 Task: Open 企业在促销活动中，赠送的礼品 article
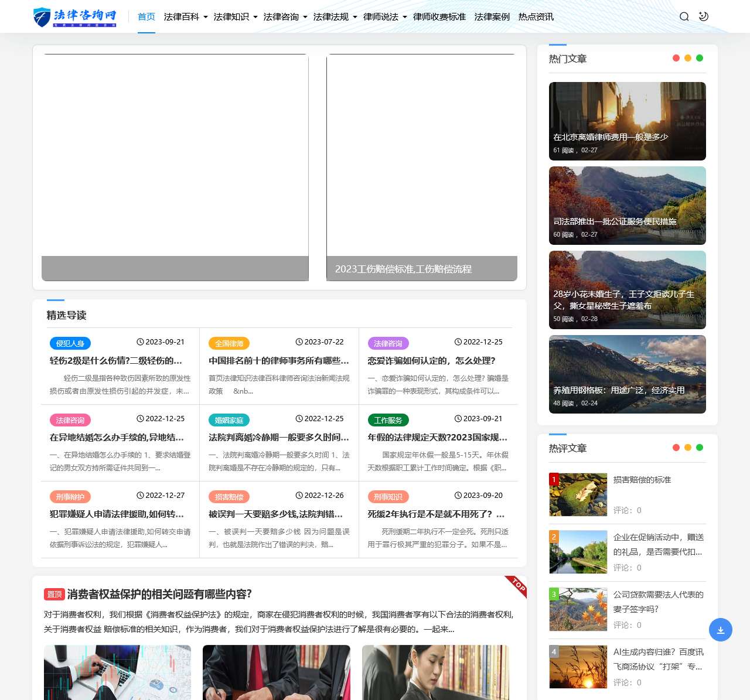click(659, 544)
